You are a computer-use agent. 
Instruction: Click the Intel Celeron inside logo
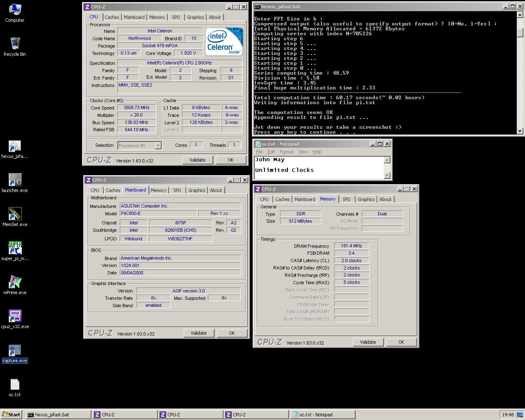[224, 41]
